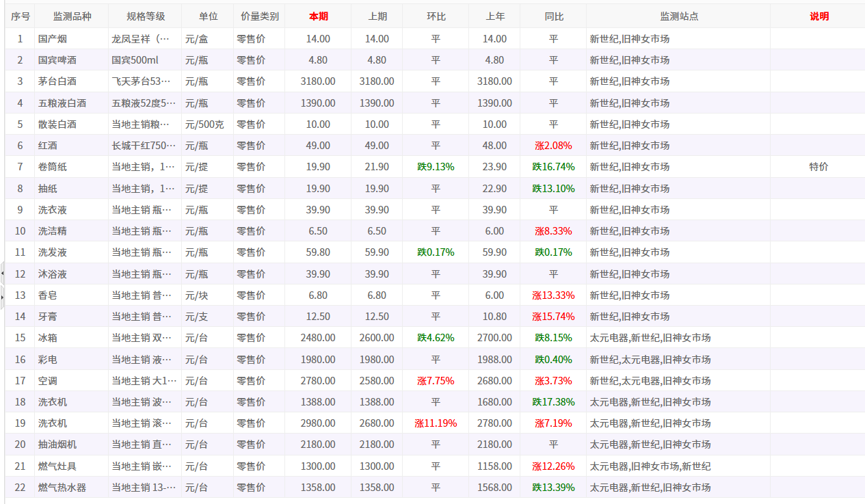
Task: Click the left-pointing collapse arrow on left edge
Action: pos(2,273)
